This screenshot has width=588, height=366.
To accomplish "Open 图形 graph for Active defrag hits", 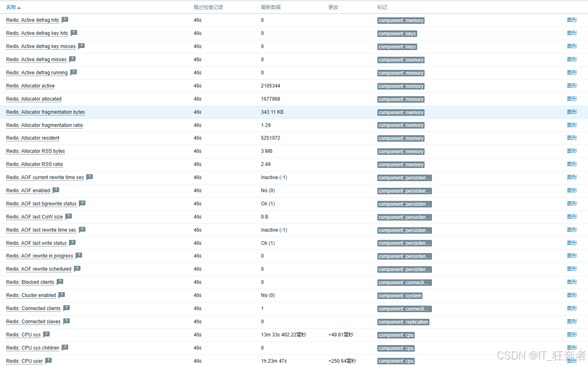I will click(x=572, y=20).
